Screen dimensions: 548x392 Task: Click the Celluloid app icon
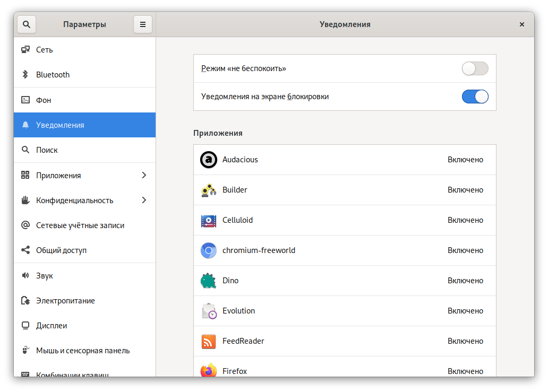(x=209, y=220)
